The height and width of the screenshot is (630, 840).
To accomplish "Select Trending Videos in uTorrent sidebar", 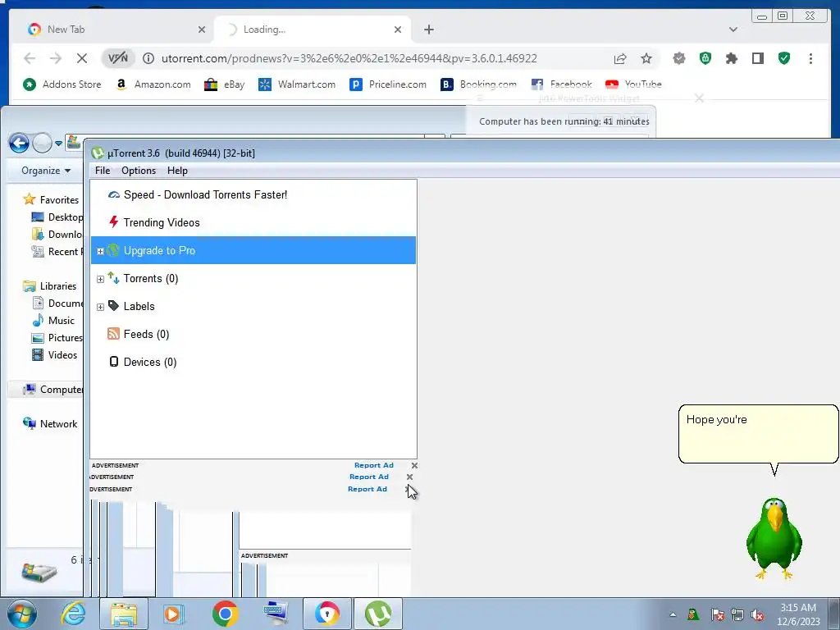I will 162,223.
